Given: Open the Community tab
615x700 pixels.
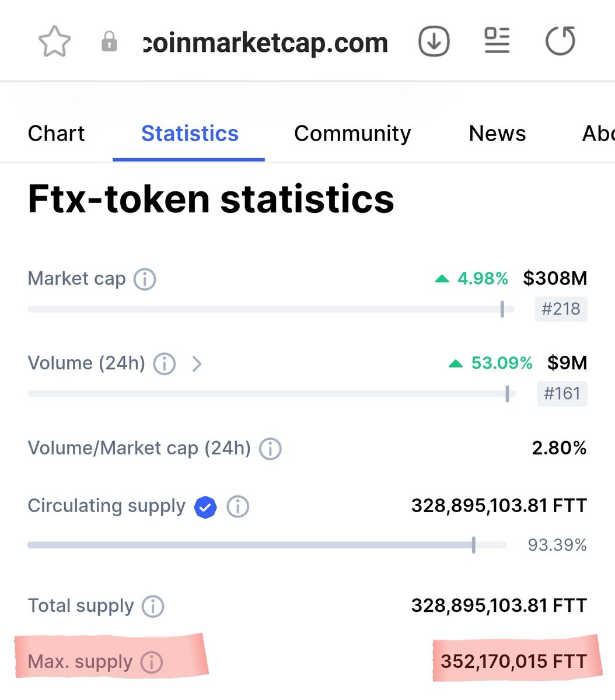Looking at the screenshot, I should (352, 134).
